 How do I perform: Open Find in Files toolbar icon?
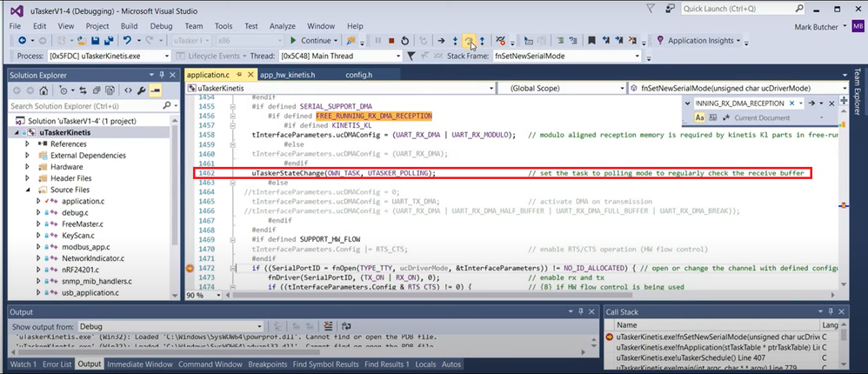click(x=351, y=40)
